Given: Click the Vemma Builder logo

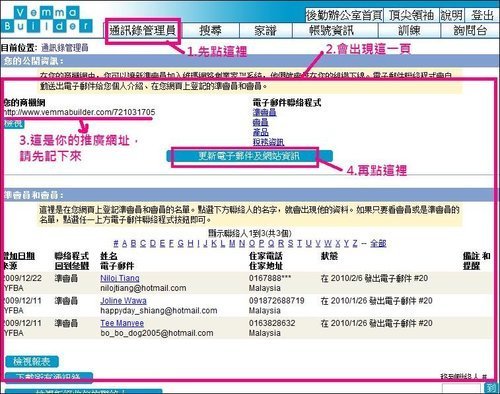Looking at the screenshot, I should (x=47, y=19).
